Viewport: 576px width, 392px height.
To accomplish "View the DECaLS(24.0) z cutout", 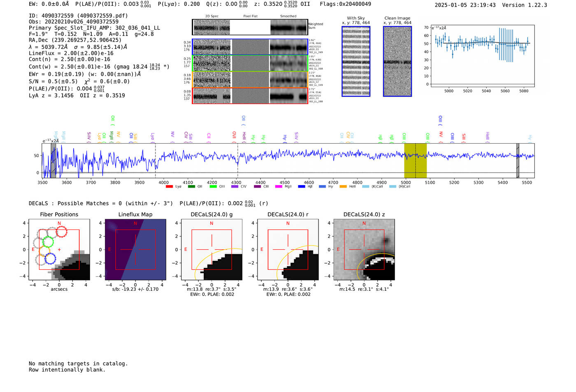I will click(x=364, y=250).
